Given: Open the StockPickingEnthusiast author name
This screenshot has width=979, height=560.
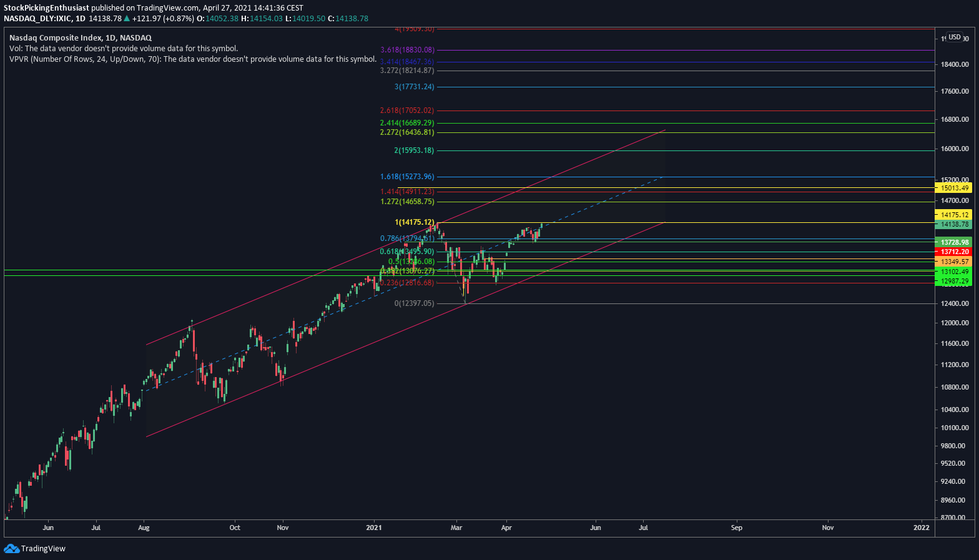Looking at the screenshot, I should click(47, 8).
